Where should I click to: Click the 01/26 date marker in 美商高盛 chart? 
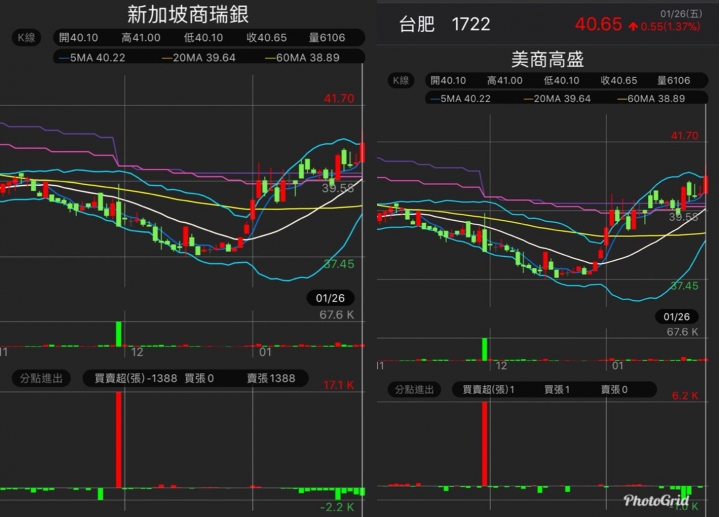(x=676, y=316)
